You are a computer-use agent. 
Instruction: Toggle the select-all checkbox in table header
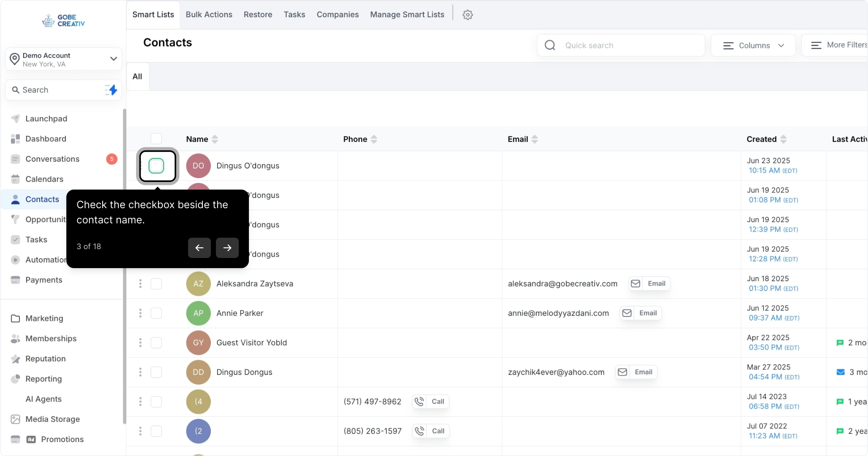[x=156, y=138]
